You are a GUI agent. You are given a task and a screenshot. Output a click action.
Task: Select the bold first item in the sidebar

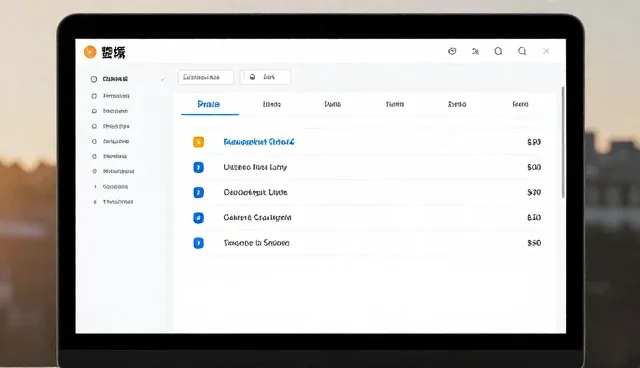pyautogui.click(x=115, y=79)
